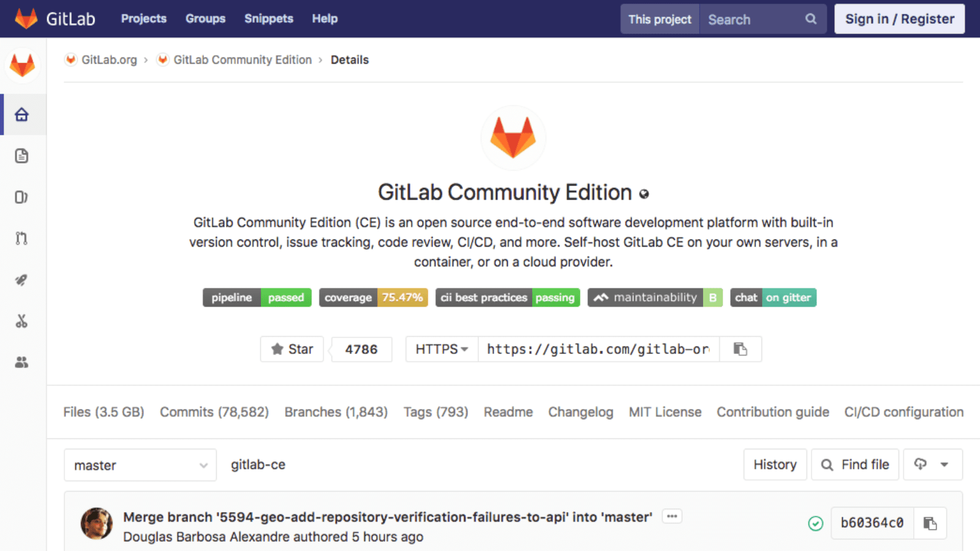Click the large project logo avatar
980x551 pixels.
coord(513,138)
